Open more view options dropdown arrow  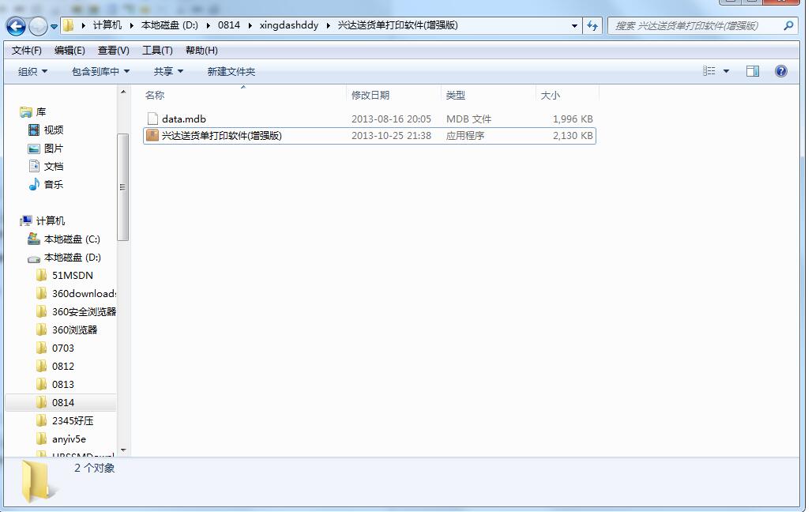pos(726,72)
